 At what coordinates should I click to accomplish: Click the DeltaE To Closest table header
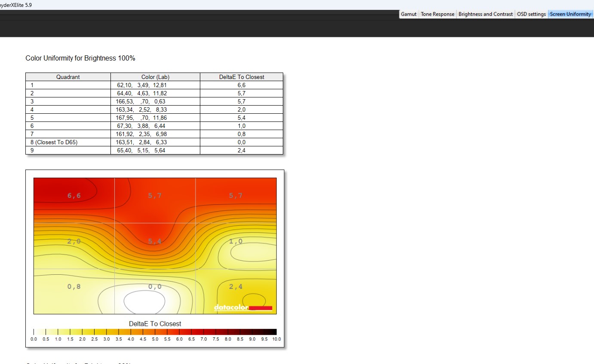(x=242, y=77)
